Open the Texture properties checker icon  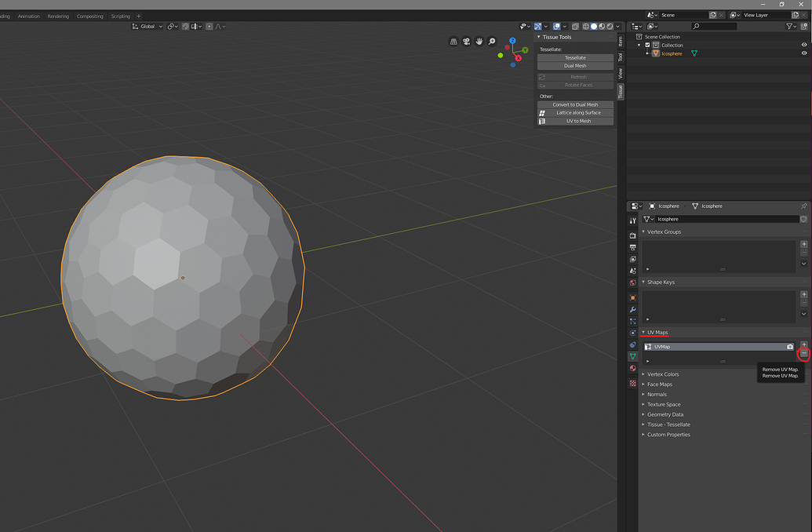pos(633,384)
